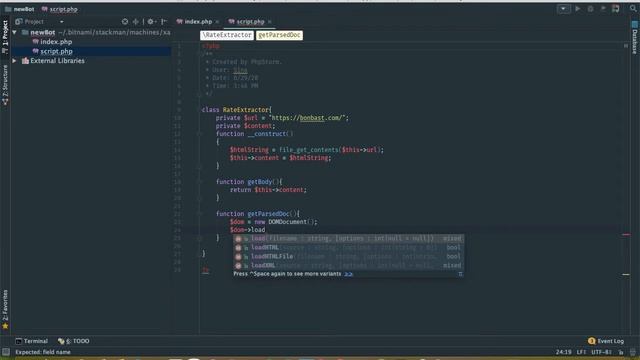Jump to lower warning mark on the stripe
The width and height of the screenshot is (640, 360).
pyautogui.click(x=626, y=275)
